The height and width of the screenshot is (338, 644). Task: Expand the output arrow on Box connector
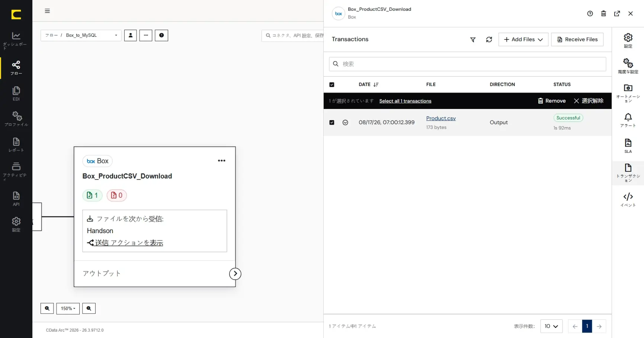pos(235,274)
